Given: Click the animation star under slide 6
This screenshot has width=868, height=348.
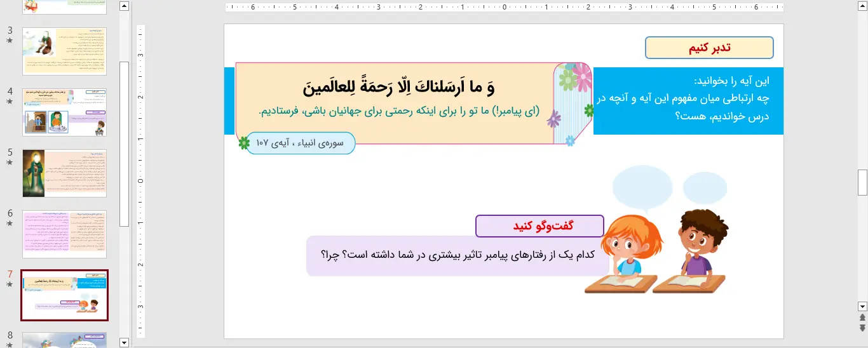Looking at the screenshot, I should click(x=10, y=224).
